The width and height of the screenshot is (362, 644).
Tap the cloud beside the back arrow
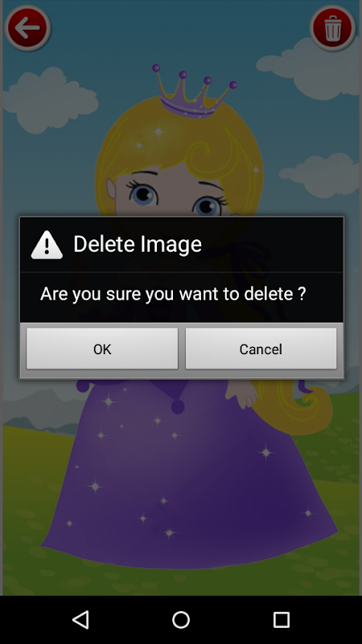tap(50, 99)
